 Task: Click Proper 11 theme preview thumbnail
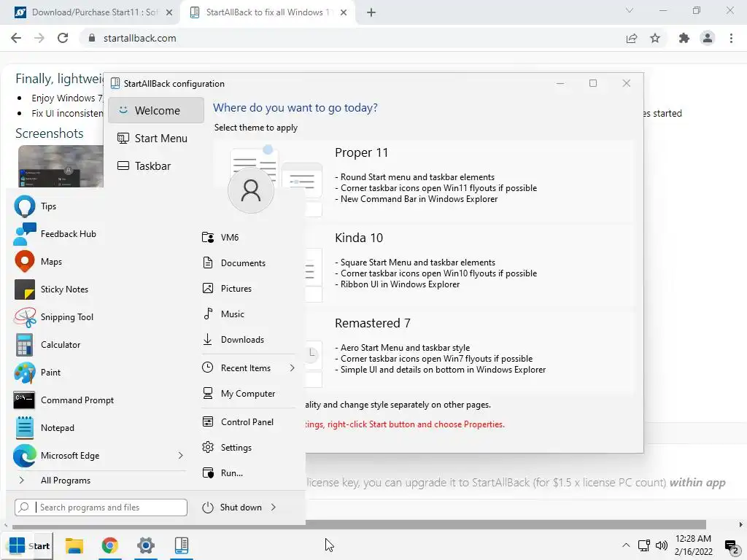click(275, 181)
